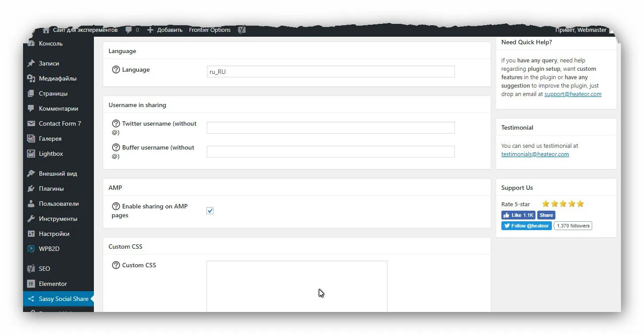Image resolution: width=644 pixels, height=335 pixels.
Task: Click the Facebook Share button
Action: 546,215
